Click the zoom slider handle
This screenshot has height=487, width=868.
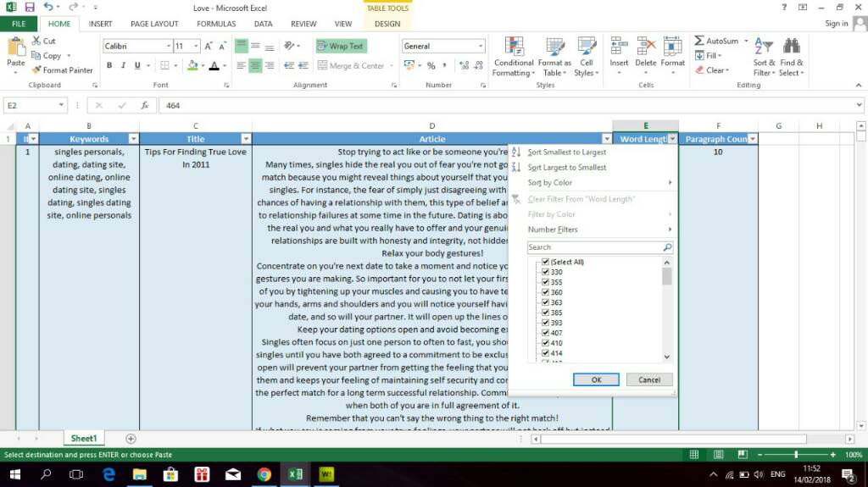point(796,454)
